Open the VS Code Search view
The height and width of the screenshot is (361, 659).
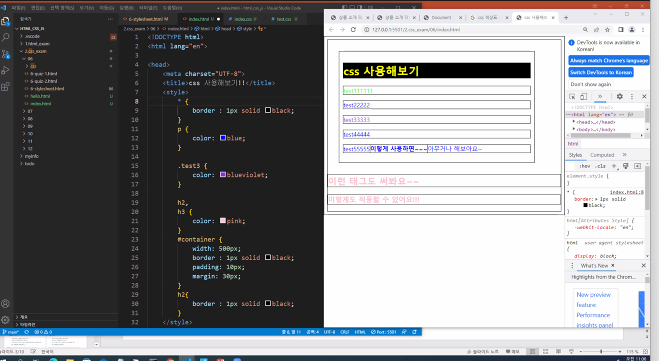coord(5,37)
